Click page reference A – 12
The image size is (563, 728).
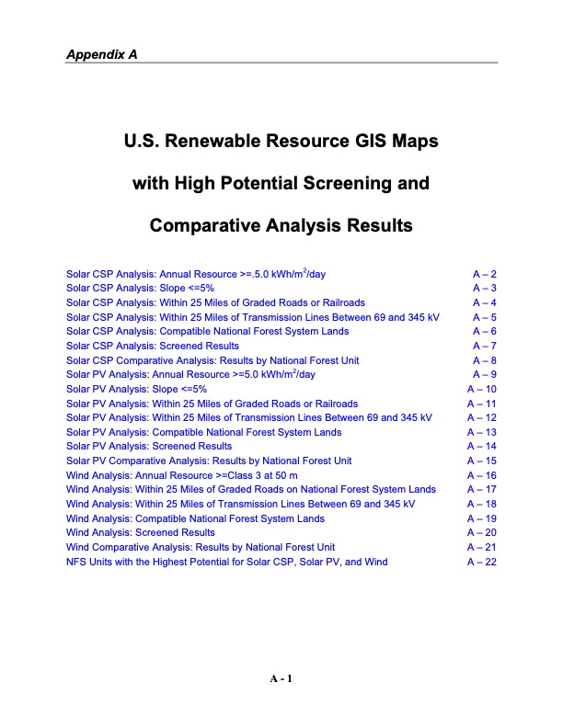[x=482, y=417]
